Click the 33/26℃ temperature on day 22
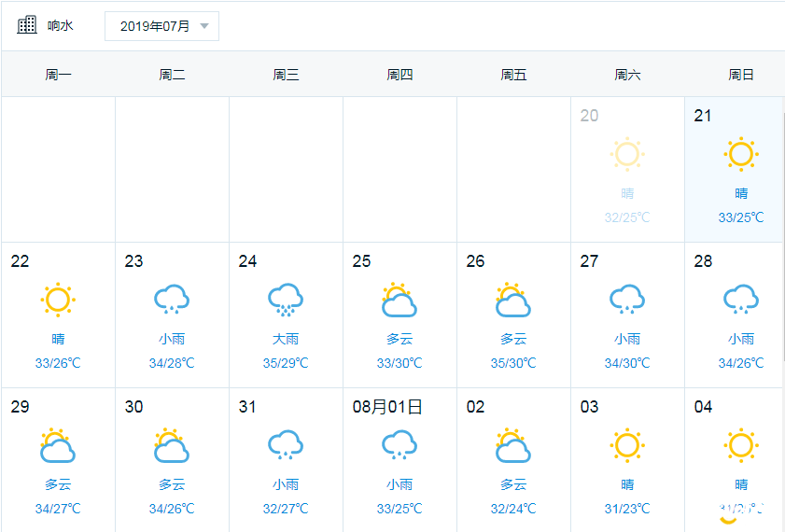Screen dimensions: 785x532 click(x=58, y=363)
